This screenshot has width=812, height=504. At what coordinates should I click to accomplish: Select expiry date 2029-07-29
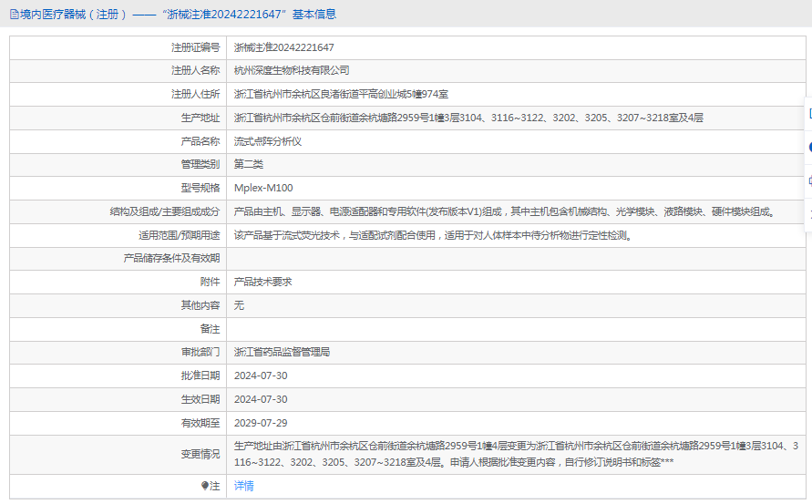(261, 423)
